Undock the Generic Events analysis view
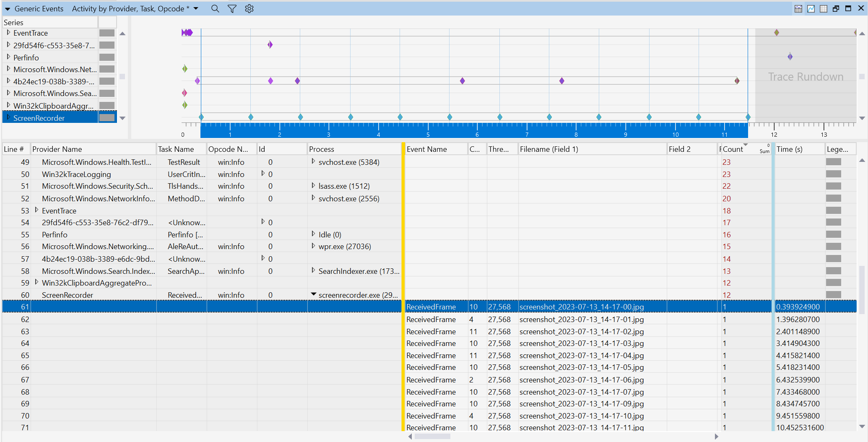868x442 pixels. click(836, 8)
